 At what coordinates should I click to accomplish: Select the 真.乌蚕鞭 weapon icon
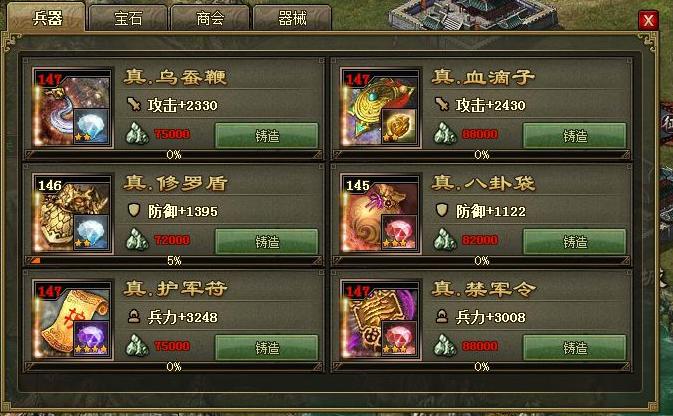click(x=73, y=108)
